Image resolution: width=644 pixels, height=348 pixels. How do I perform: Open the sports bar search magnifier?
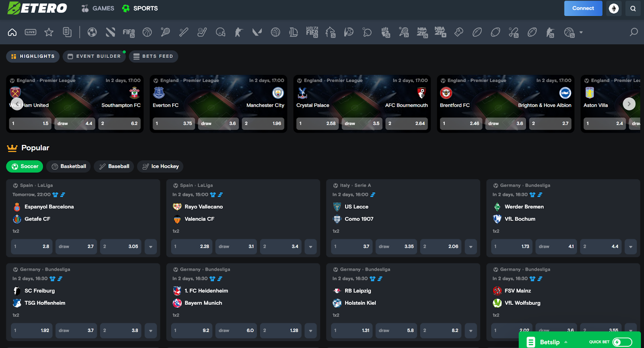pos(634,32)
